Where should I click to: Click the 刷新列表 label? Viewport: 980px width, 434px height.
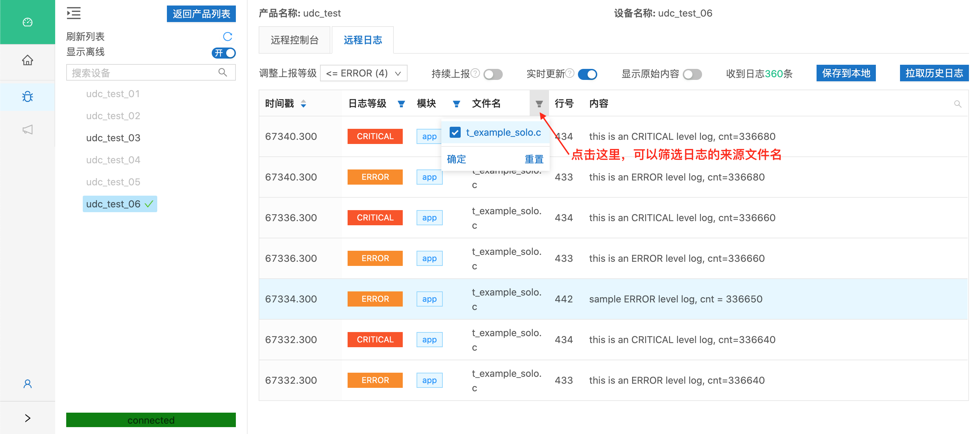(x=86, y=37)
